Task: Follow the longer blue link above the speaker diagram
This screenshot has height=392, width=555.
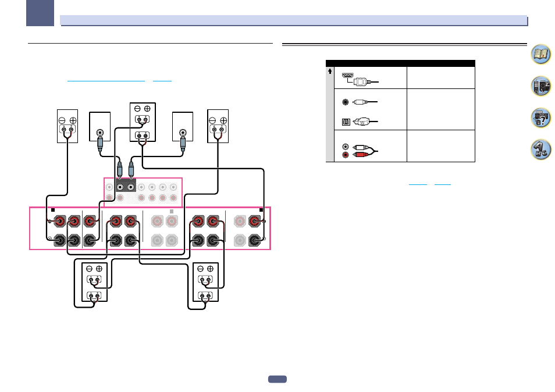Action: 106,81
